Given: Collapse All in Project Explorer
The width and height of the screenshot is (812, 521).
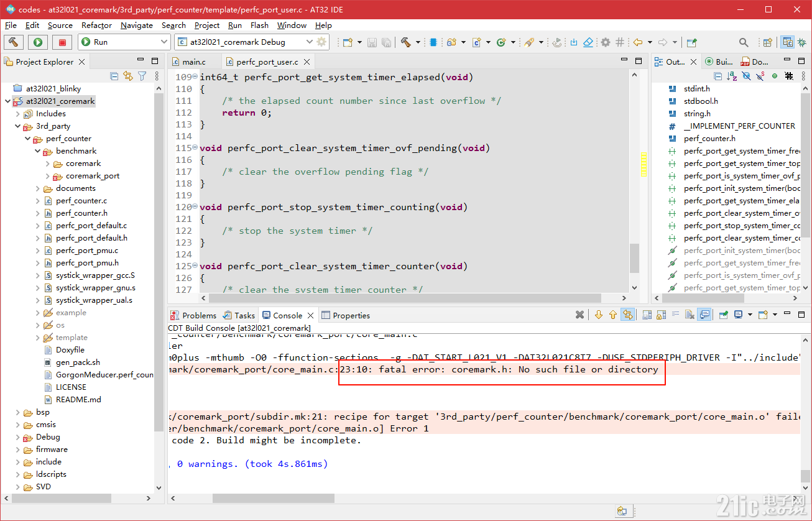Looking at the screenshot, I should (114, 76).
